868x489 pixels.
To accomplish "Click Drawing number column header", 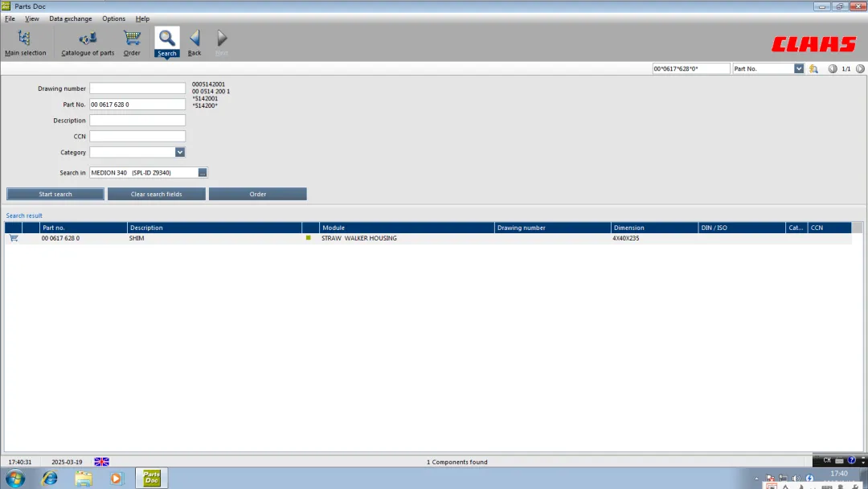I will point(552,228).
